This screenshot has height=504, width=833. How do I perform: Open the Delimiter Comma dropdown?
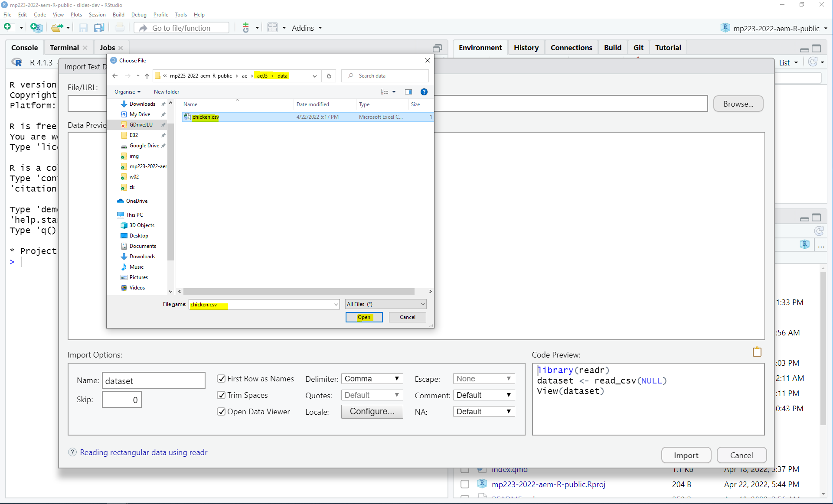click(372, 379)
